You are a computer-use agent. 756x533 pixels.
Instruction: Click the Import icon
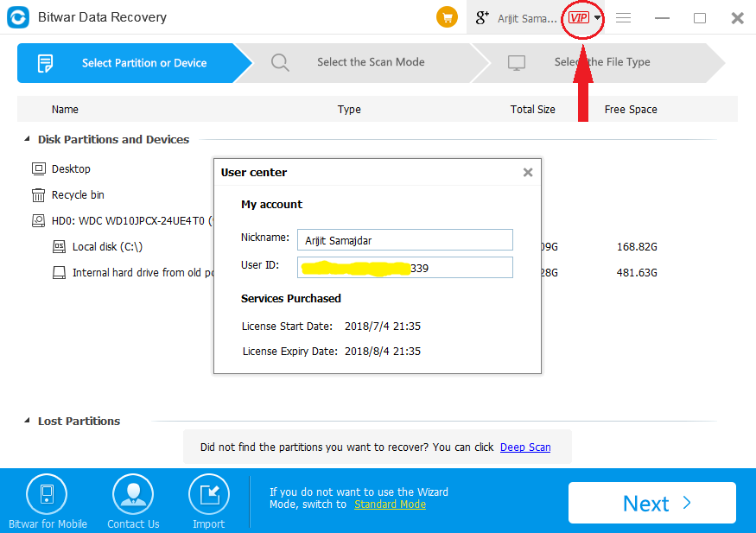[208, 495]
